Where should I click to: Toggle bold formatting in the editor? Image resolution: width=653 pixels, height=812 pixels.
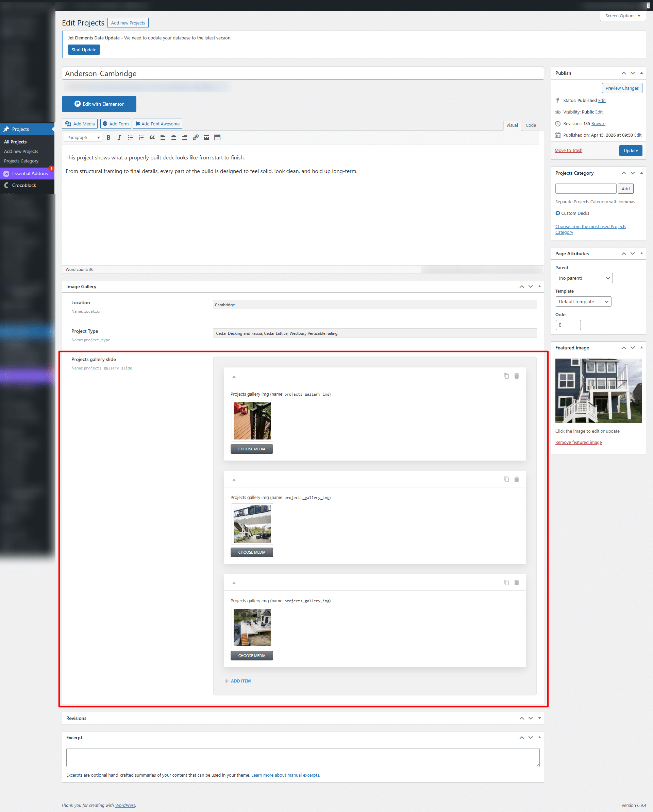point(108,137)
